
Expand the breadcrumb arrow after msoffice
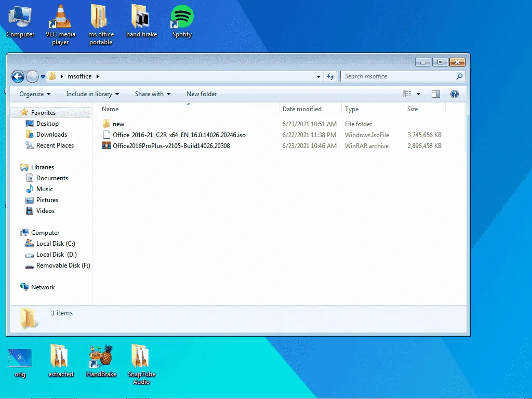click(x=97, y=77)
